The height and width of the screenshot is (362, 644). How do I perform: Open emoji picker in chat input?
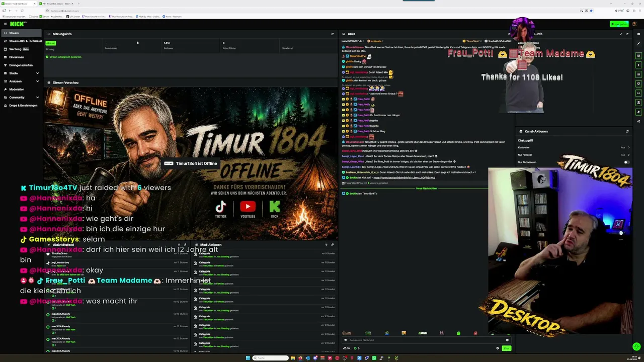point(507,340)
